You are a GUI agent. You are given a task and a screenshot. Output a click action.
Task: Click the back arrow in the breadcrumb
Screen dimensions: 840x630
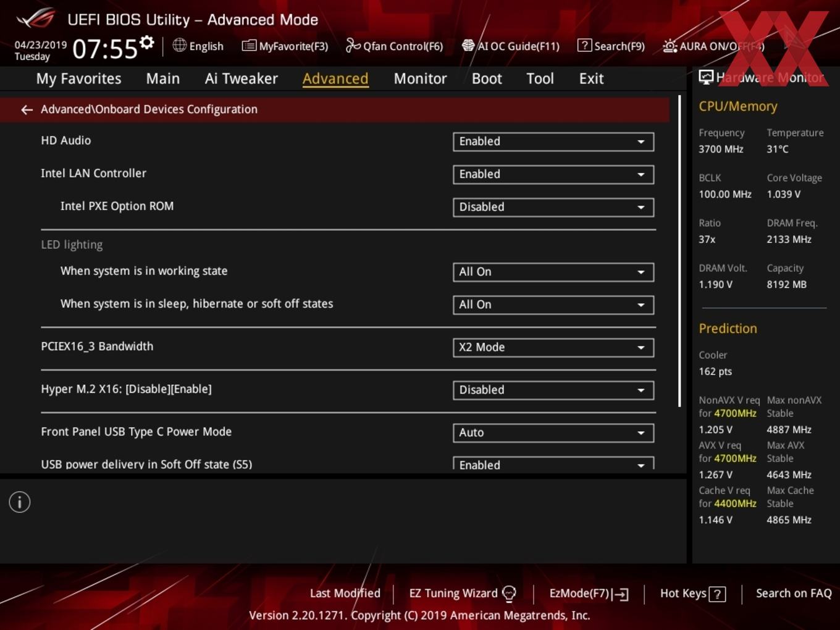27,109
